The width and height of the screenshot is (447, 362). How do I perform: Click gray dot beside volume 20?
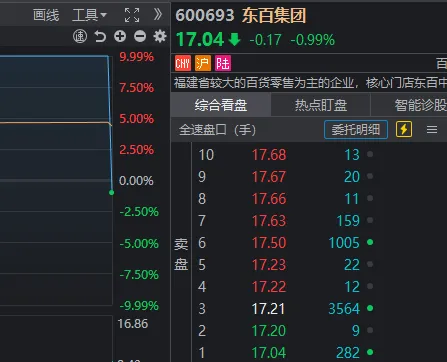370,176
